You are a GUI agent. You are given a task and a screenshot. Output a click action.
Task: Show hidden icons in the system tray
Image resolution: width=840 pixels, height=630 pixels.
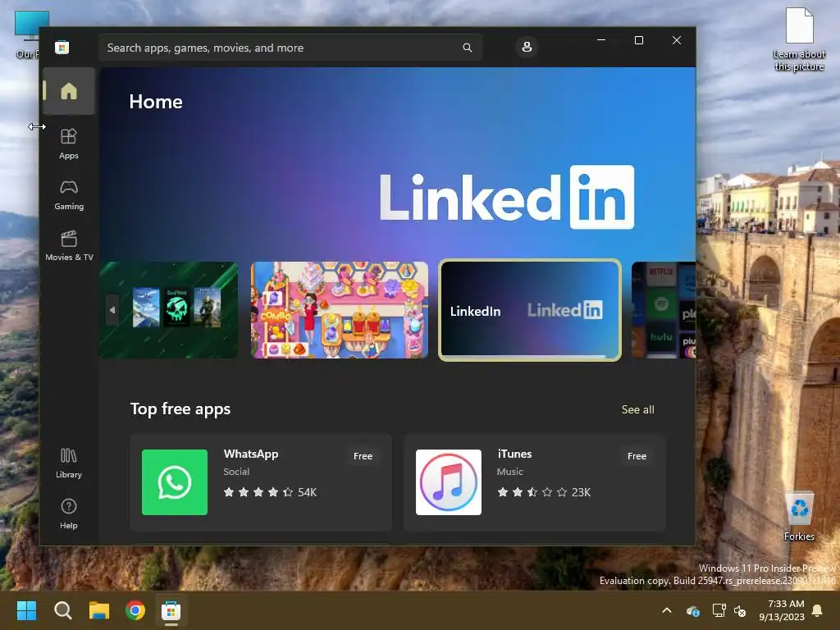(x=666, y=610)
